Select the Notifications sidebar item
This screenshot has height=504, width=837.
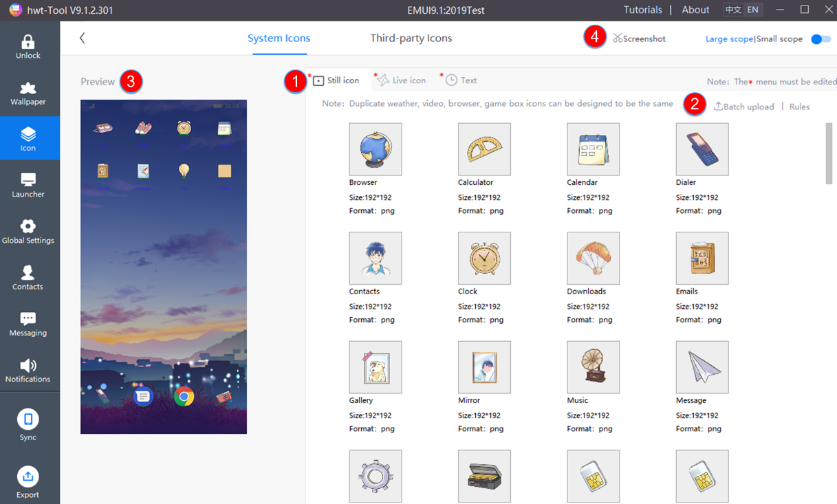[x=28, y=369]
